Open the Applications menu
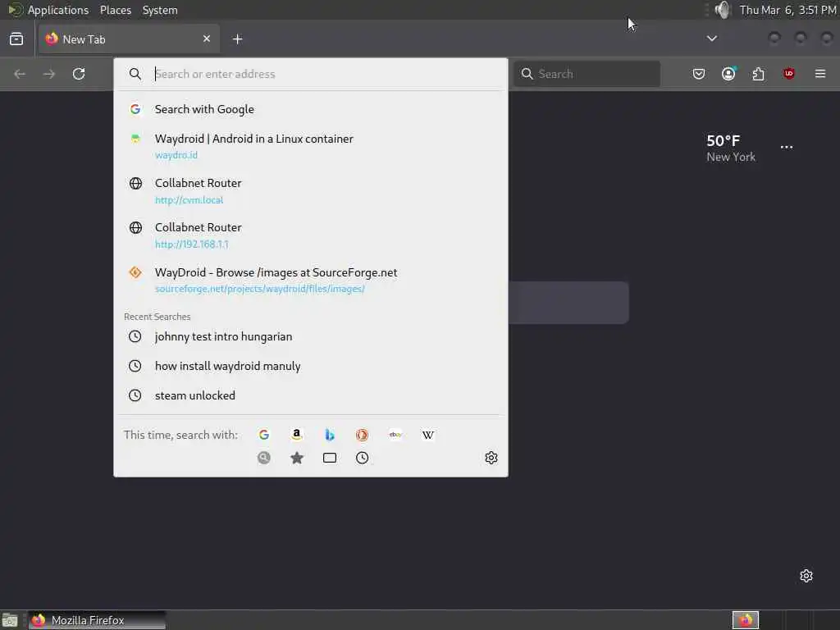This screenshot has width=840, height=630. point(58,10)
